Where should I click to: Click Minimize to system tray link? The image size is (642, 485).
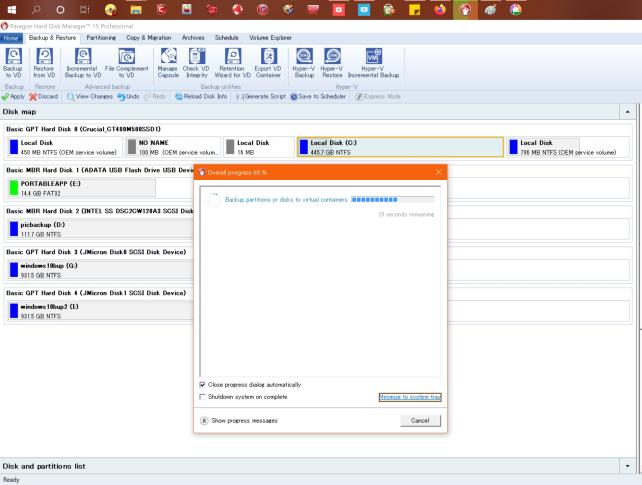pos(410,397)
